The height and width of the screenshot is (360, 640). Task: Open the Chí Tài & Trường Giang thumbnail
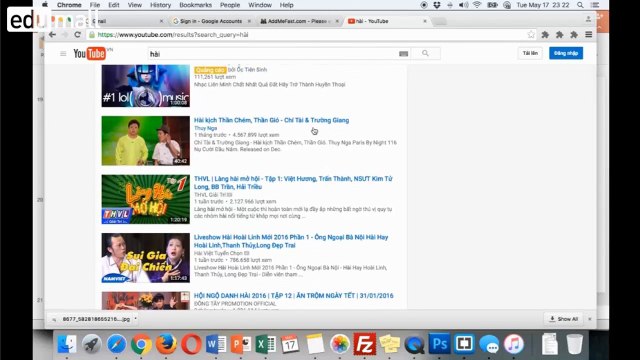coord(146,141)
